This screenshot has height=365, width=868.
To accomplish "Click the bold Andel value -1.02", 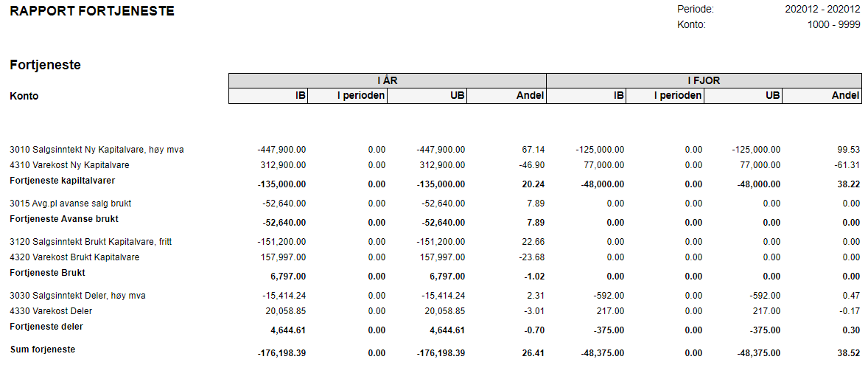I will [534, 277].
